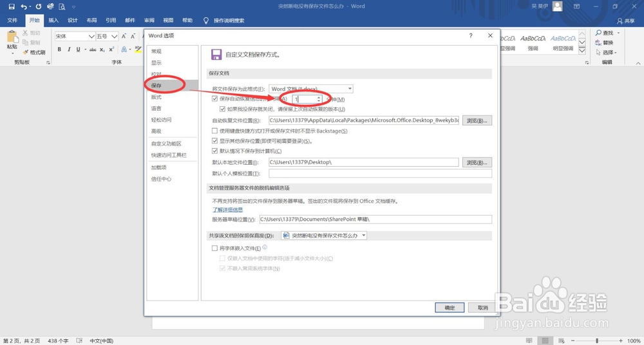Select the Save (保存) options category
This screenshot has width=644, height=345.
(172, 86)
